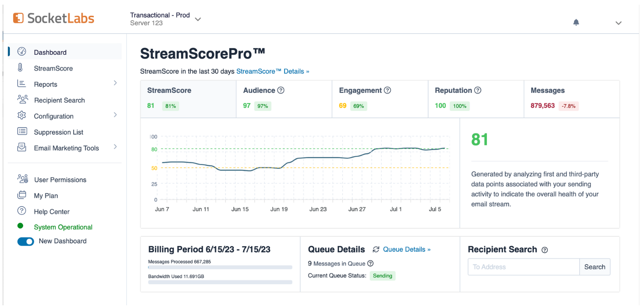This screenshot has height=307, width=644.
Task: Open the Queue Details » link
Action: pos(407,250)
